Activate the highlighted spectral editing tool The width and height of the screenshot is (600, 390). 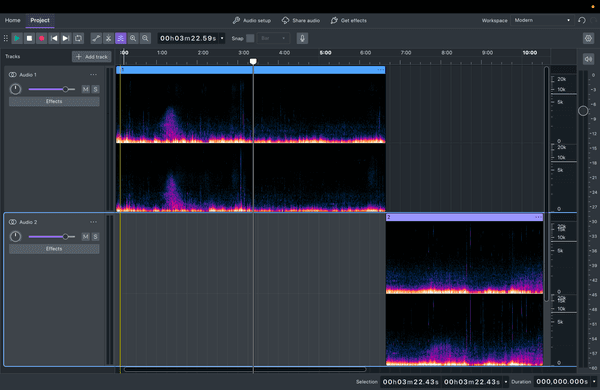tap(121, 38)
